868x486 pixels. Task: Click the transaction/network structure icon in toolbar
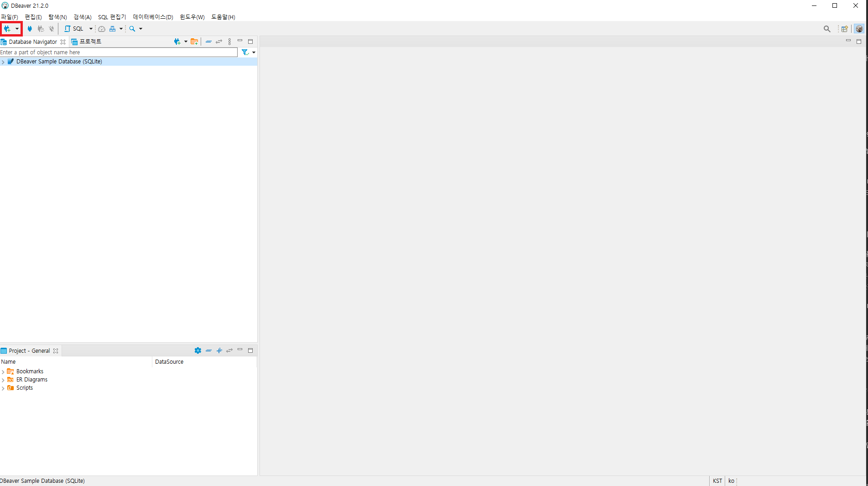click(113, 29)
